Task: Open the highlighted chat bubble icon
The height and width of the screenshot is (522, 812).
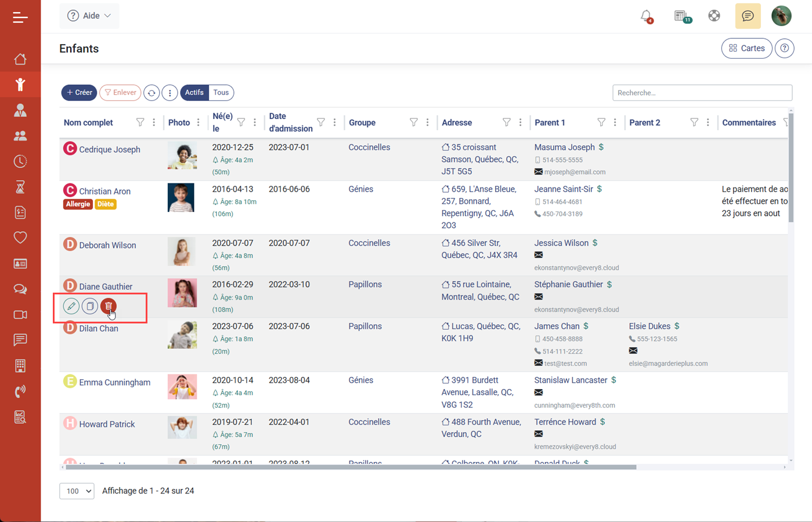Action: click(748, 16)
